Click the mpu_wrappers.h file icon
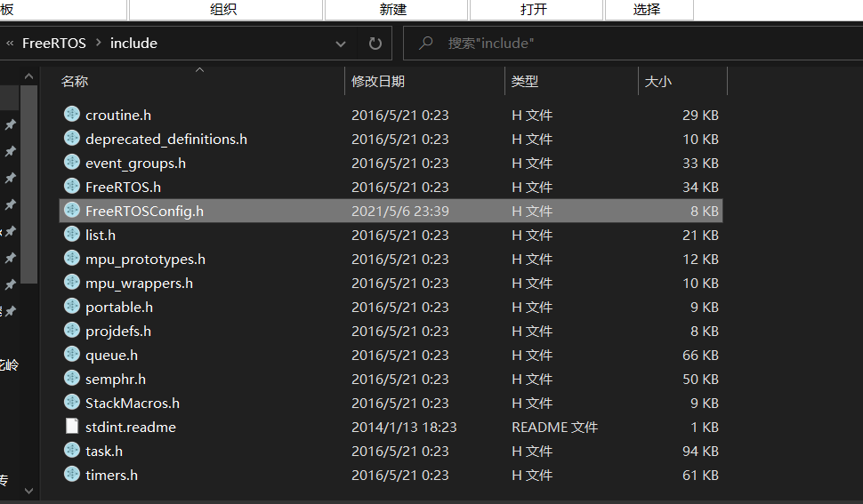Viewport: 863px width, 504px height. tap(71, 282)
